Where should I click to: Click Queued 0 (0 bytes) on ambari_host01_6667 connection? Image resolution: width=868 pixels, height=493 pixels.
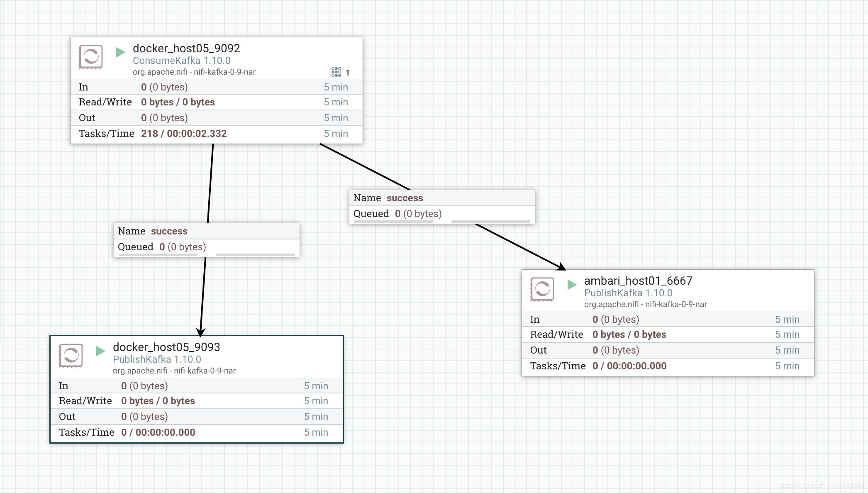[397, 214]
